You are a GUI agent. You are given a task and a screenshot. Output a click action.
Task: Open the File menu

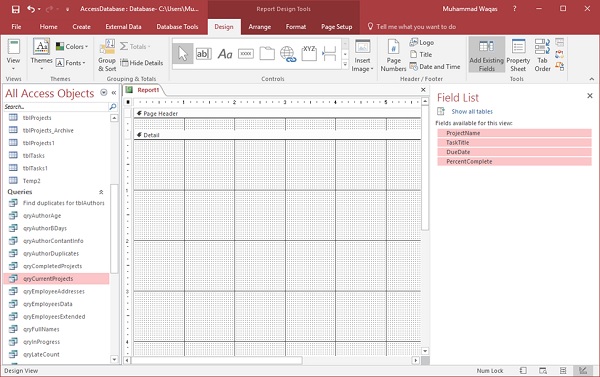16,27
